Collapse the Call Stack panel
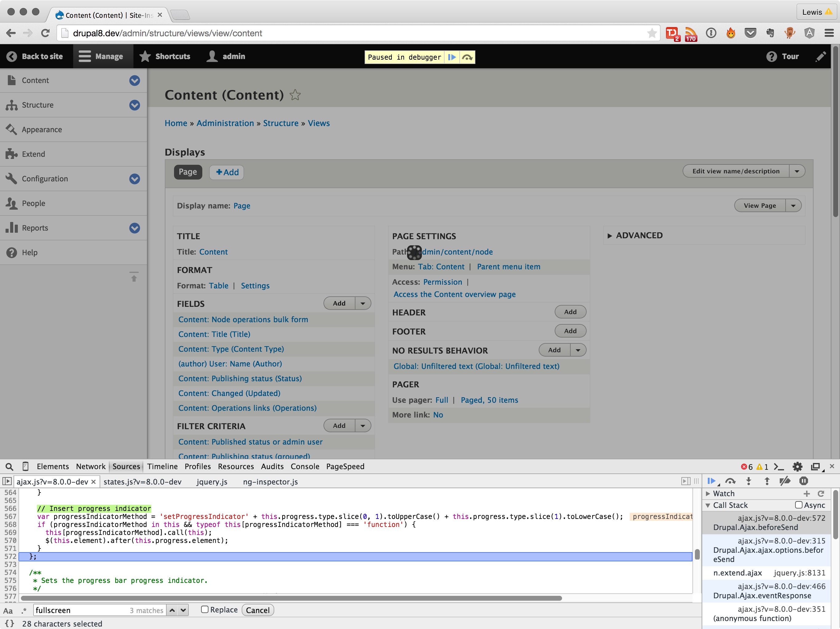This screenshot has width=840, height=629. [708, 505]
